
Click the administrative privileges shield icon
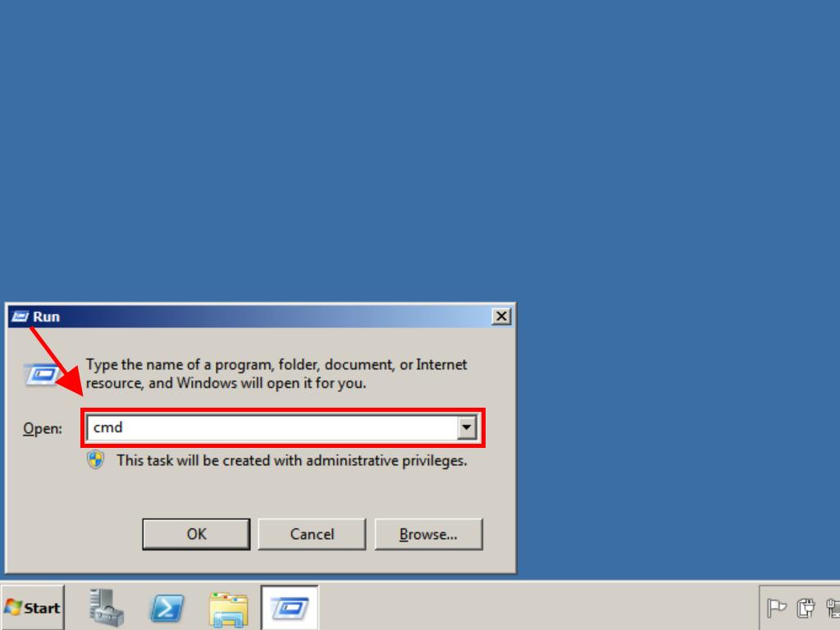(95, 460)
